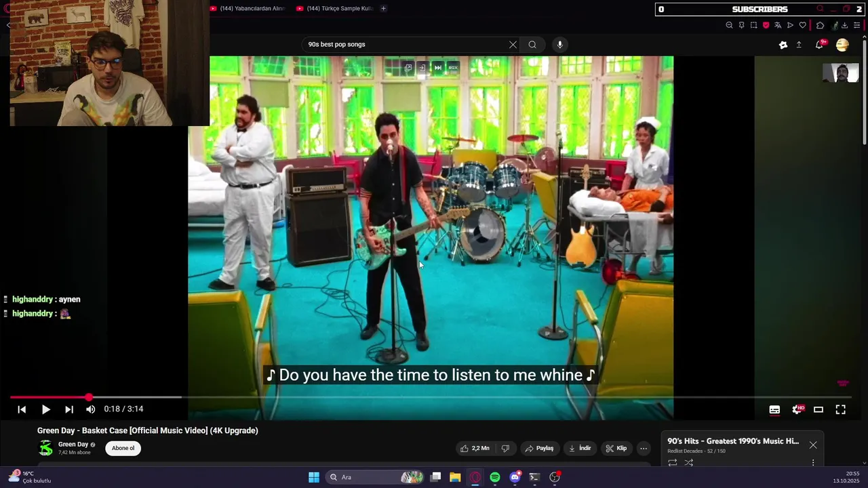868x488 pixels.
Task: Click the small webcam thumbnail at top right
Action: [x=840, y=72]
